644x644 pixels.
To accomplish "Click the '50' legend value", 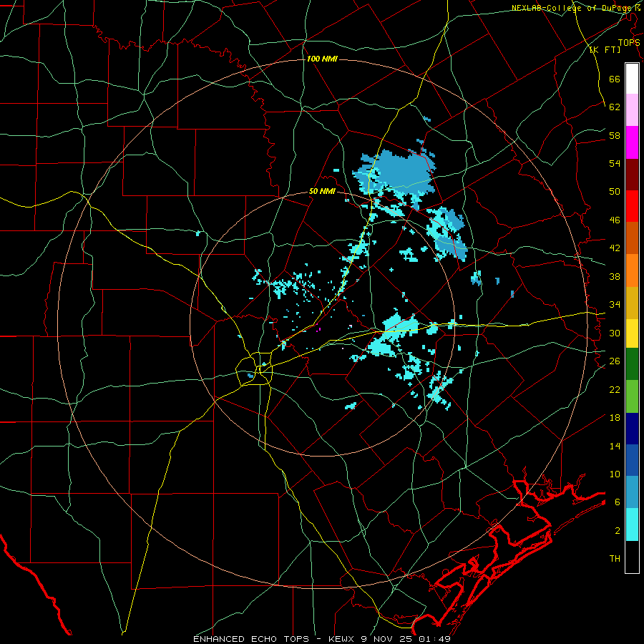I will (615, 192).
